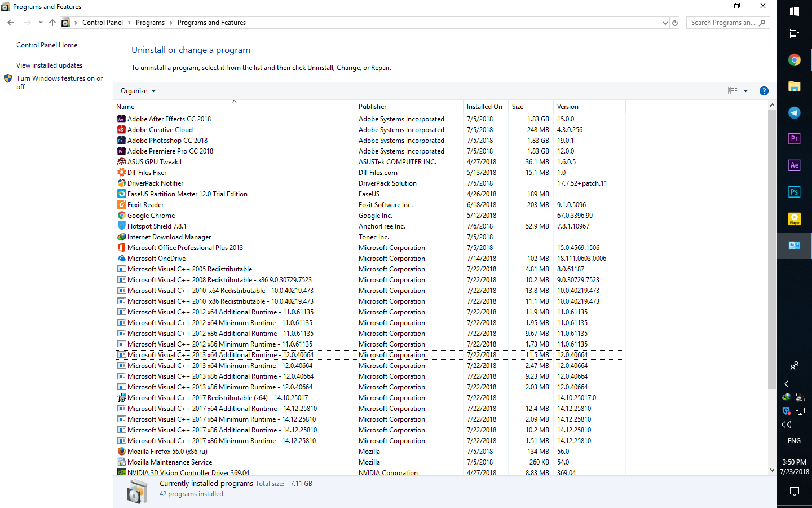Click the program list scroll down arrow
Image resolution: width=812 pixels, height=508 pixels.
(x=772, y=470)
